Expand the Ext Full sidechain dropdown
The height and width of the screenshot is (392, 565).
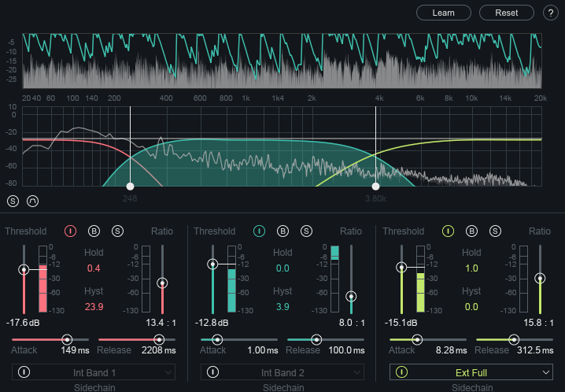pyautogui.click(x=471, y=372)
